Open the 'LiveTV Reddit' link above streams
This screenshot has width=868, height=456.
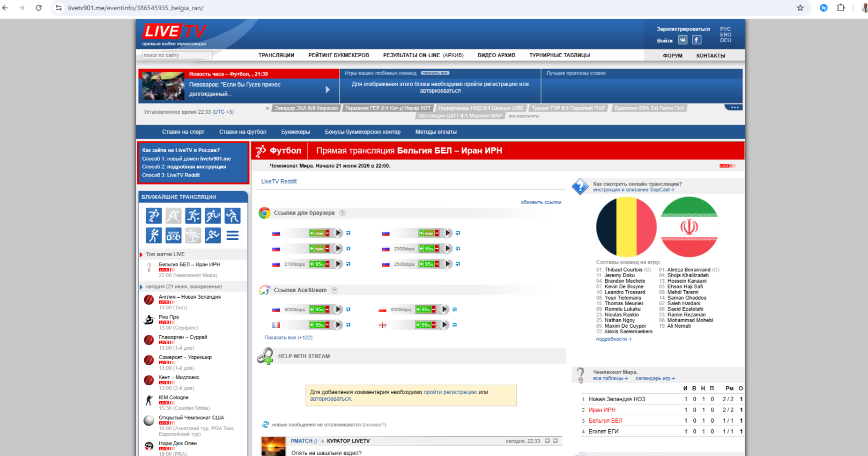point(279,182)
